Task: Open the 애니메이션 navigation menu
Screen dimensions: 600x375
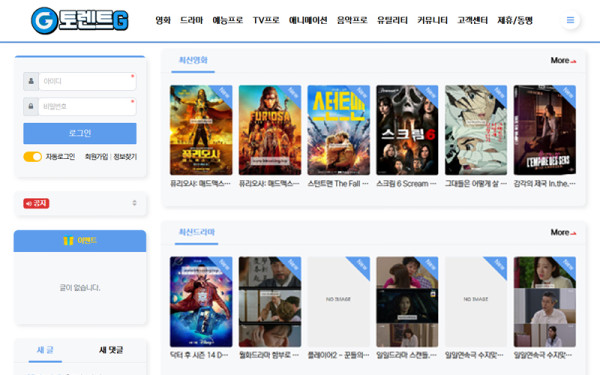Action: coord(308,20)
